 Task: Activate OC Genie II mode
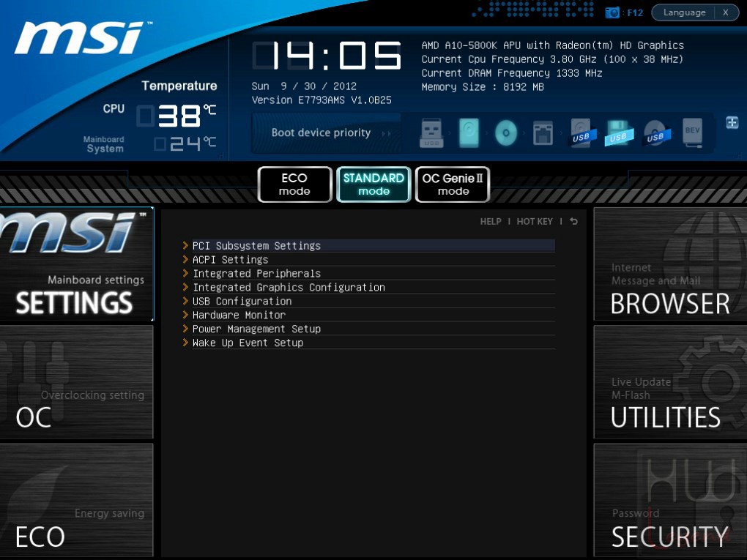click(453, 184)
